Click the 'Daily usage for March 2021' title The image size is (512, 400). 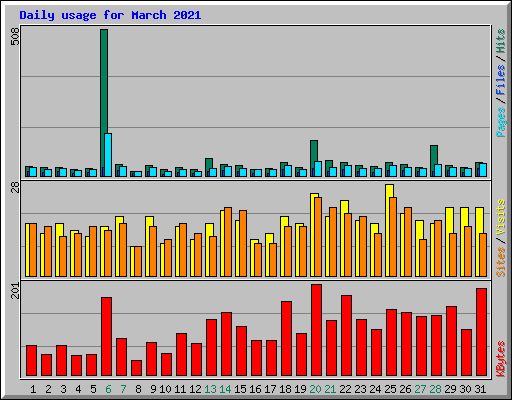(110, 15)
